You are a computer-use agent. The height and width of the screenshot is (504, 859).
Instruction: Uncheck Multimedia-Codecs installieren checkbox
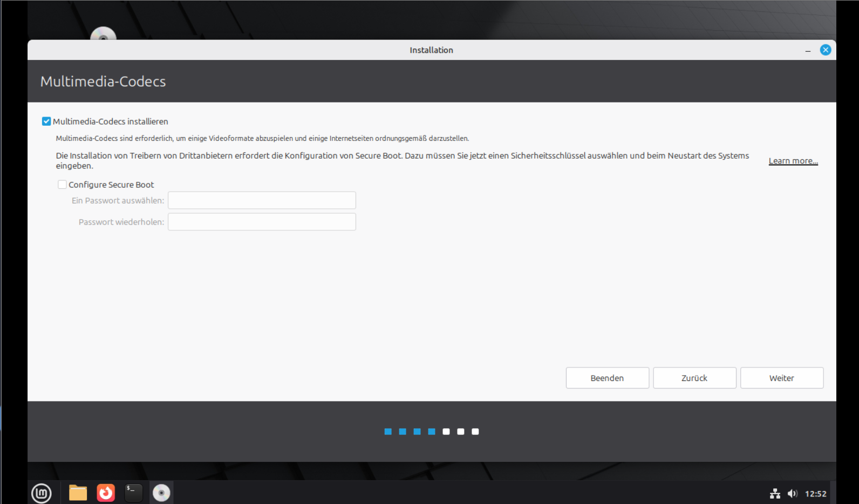(x=46, y=121)
